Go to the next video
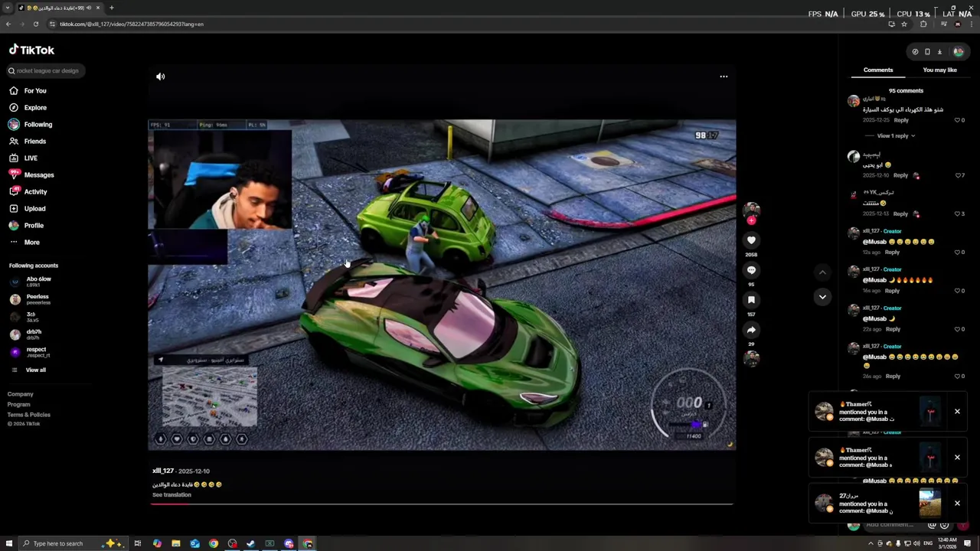This screenshot has width=980, height=551. click(822, 297)
